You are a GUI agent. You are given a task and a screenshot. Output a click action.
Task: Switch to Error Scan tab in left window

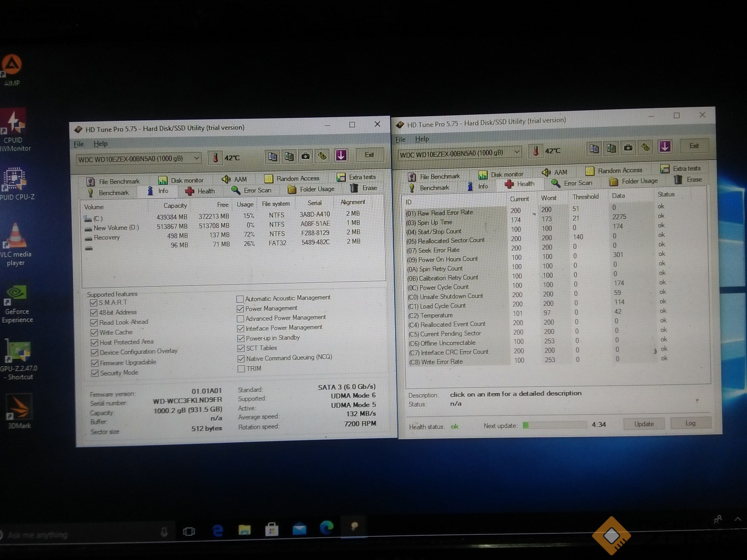pyautogui.click(x=251, y=190)
